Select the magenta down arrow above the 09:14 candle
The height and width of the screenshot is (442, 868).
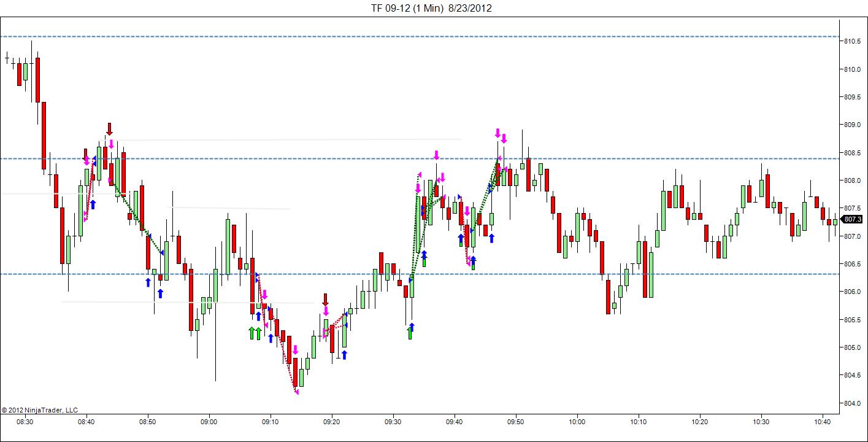click(295, 350)
